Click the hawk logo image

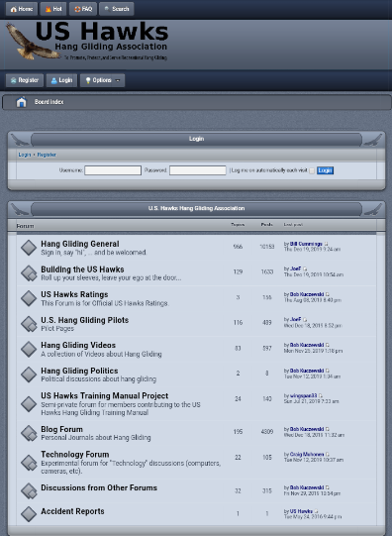tap(33, 42)
